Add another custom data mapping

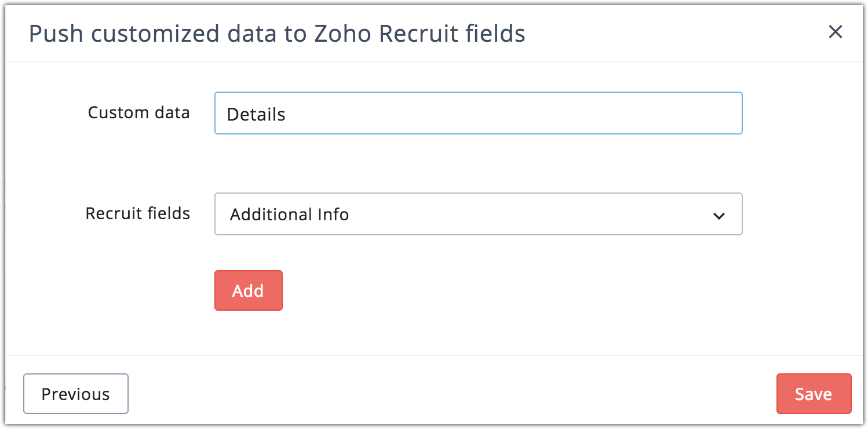248,290
